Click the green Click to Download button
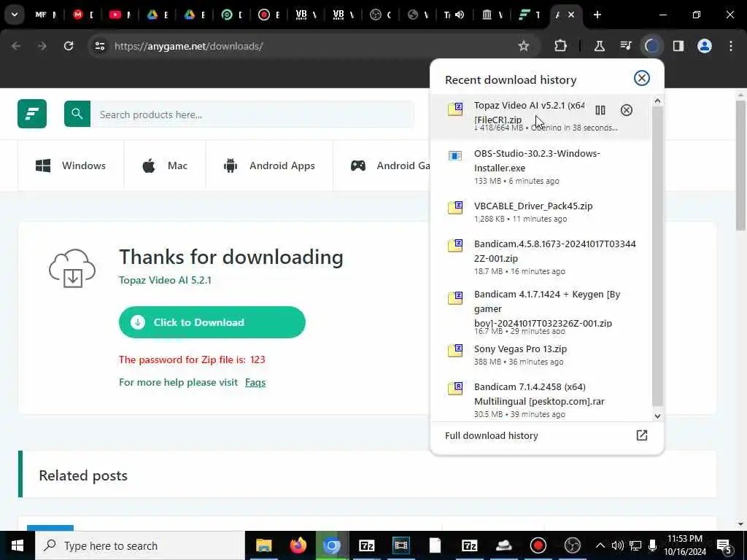Screen dimensions: 747x560 point(212,322)
